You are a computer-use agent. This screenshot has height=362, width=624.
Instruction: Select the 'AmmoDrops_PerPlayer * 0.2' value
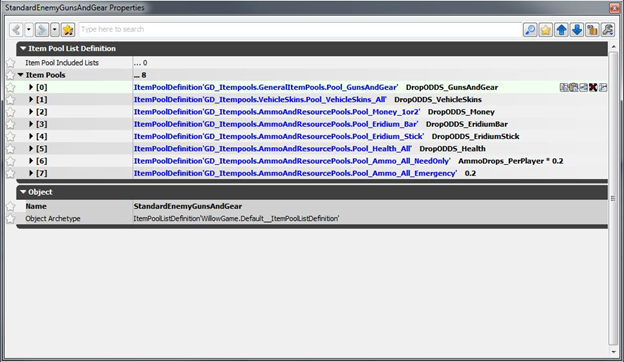tap(511, 161)
